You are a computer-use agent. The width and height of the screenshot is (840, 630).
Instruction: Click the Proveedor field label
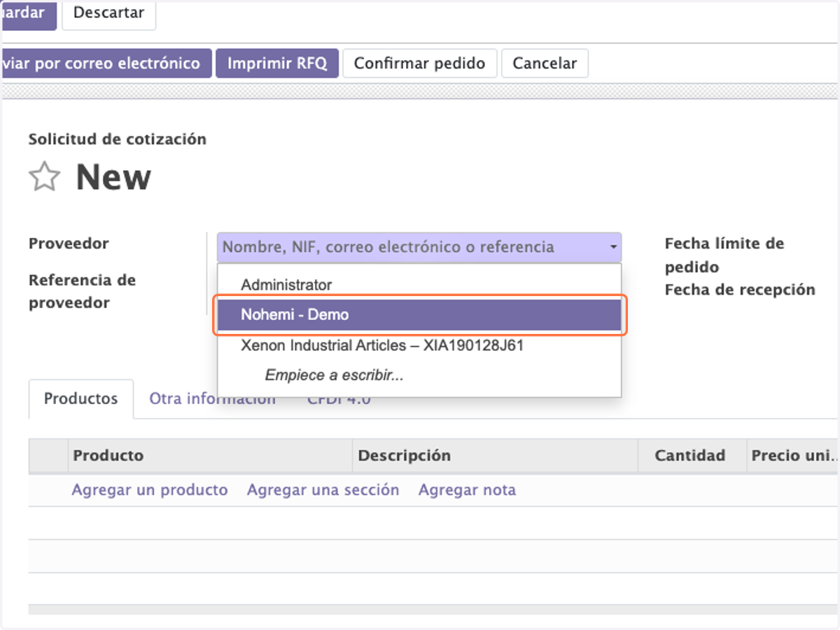69,244
